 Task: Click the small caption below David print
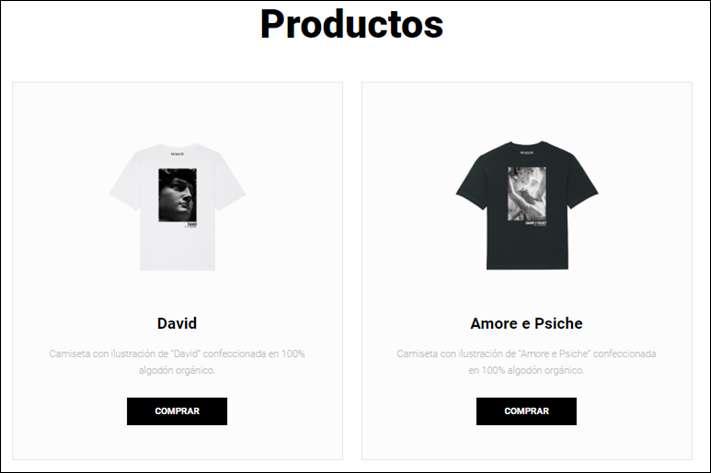(x=192, y=224)
